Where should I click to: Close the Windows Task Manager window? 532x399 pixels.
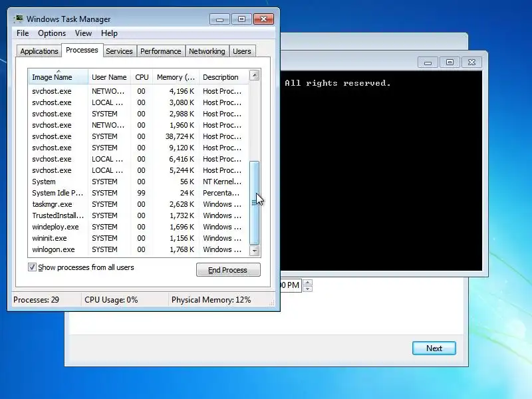263,19
